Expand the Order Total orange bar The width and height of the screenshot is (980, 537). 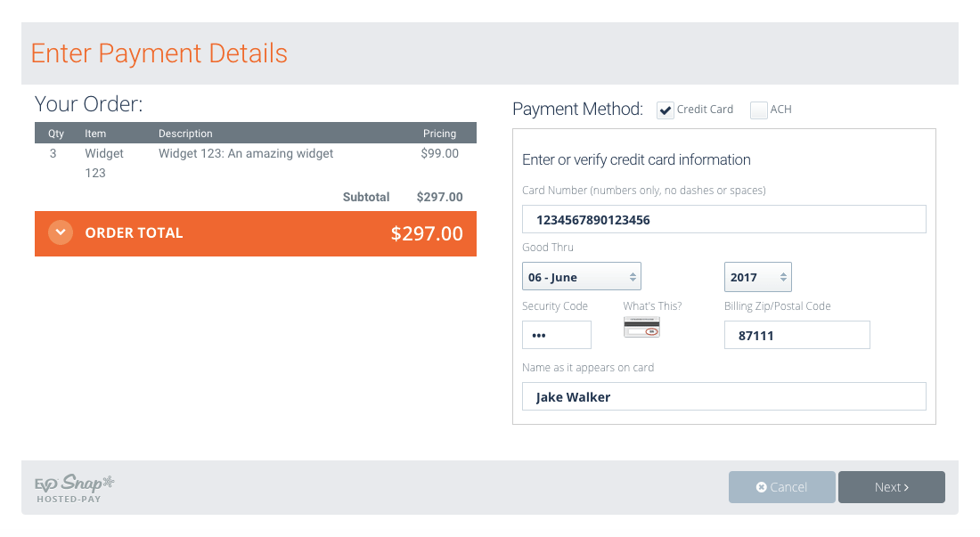pos(256,233)
